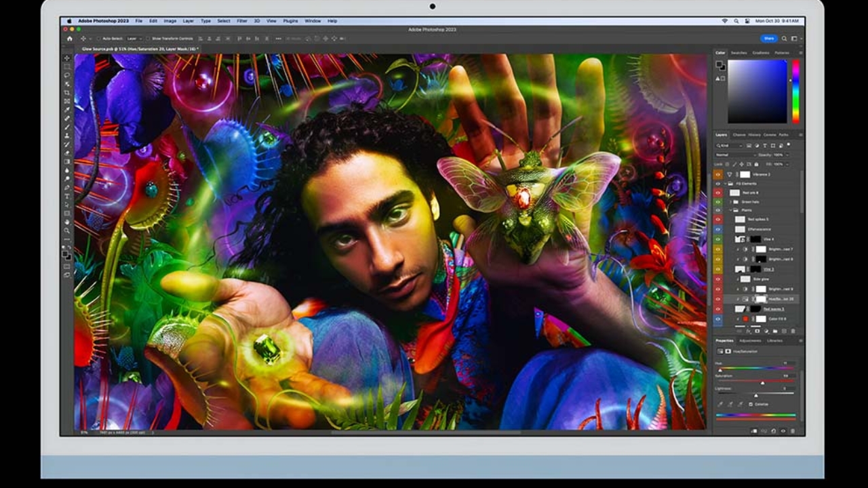Click inside the color picker field
Viewport: 868px width, 488px height.
(x=757, y=91)
